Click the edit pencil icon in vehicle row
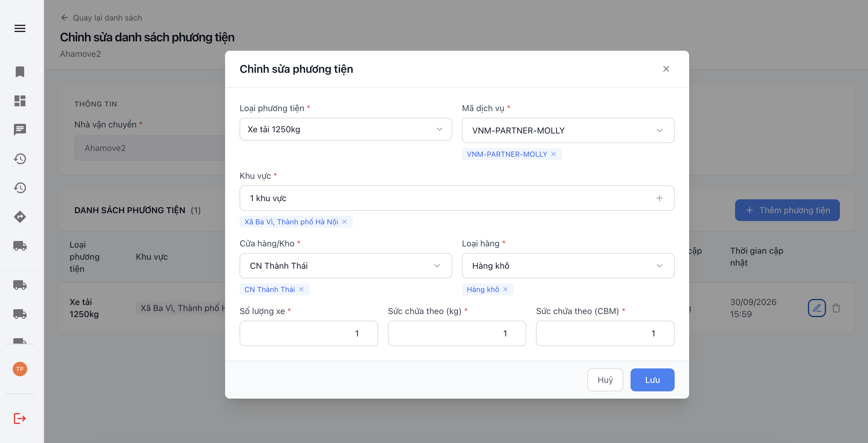The width and height of the screenshot is (868, 443). pyautogui.click(x=817, y=308)
